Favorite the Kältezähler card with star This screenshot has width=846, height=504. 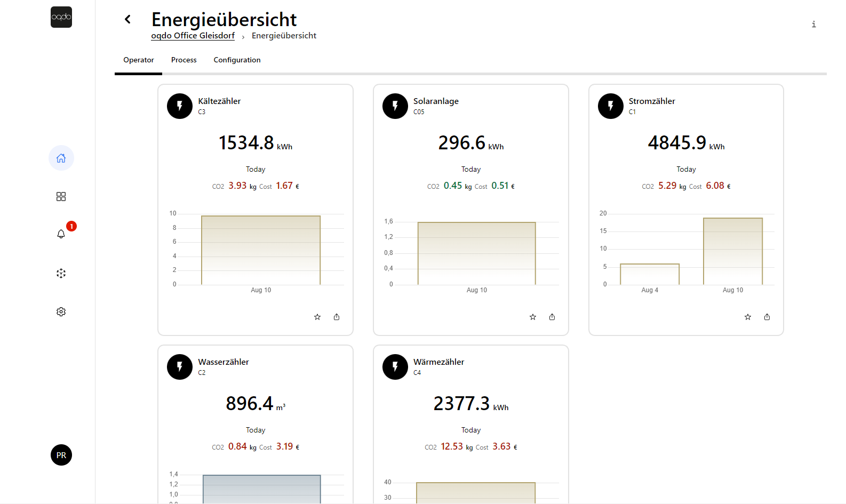[317, 317]
